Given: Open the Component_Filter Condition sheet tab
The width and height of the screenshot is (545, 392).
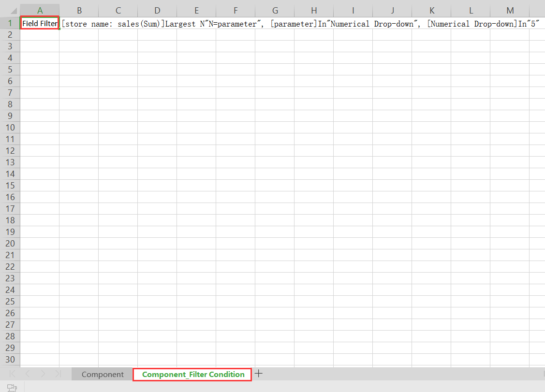Looking at the screenshot, I should tap(193, 374).
